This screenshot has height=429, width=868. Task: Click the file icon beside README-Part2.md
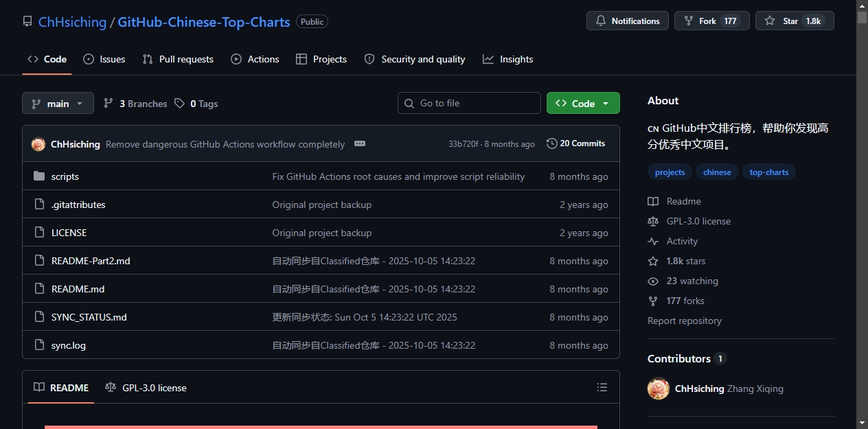(39, 261)
